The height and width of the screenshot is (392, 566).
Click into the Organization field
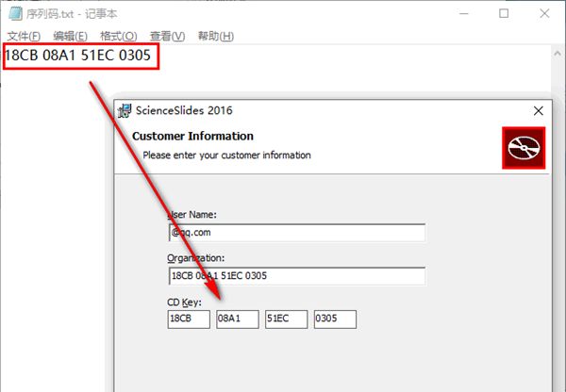point(297,276)
